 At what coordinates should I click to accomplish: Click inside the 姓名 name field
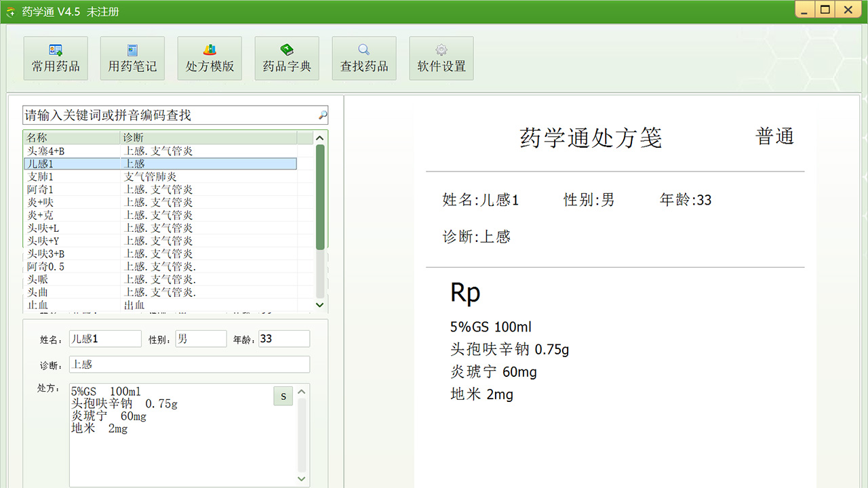pos(104,338)
